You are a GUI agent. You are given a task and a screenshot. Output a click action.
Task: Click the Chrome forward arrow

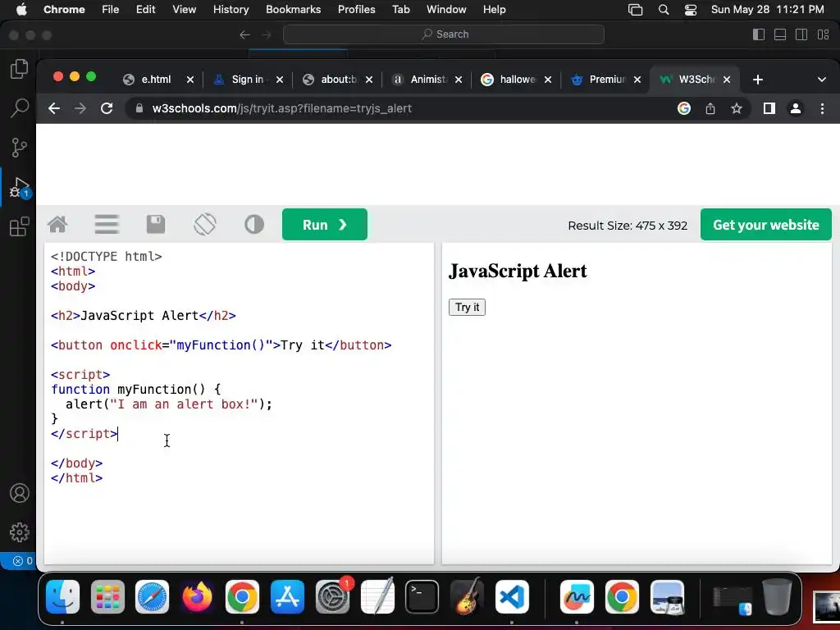[x=80, y=108]
